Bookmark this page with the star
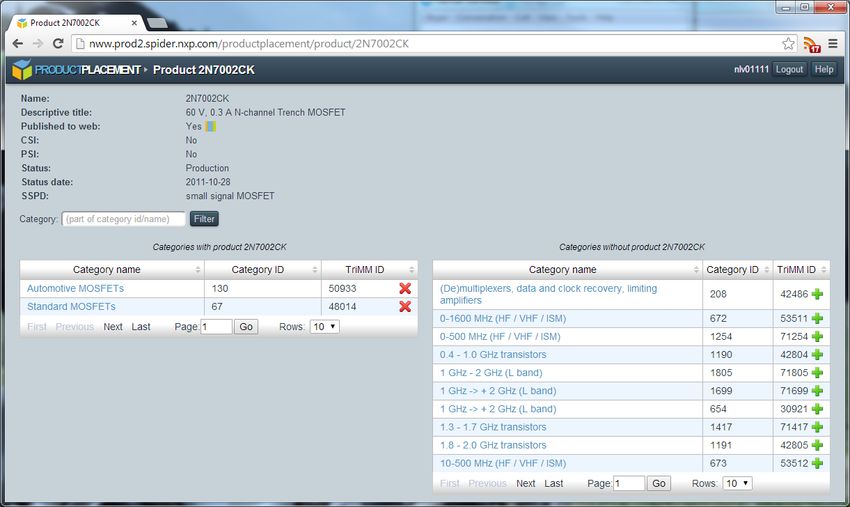 (788, 44)
